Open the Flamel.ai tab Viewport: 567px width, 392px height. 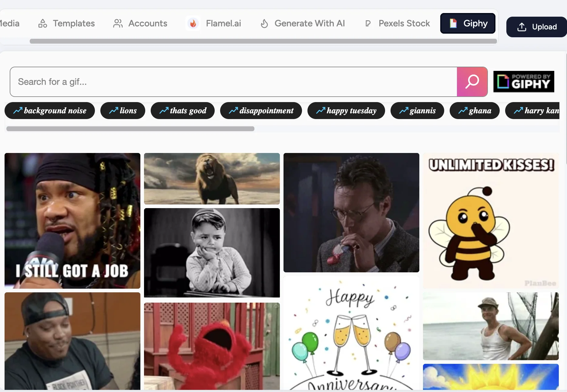click(214, 23)
